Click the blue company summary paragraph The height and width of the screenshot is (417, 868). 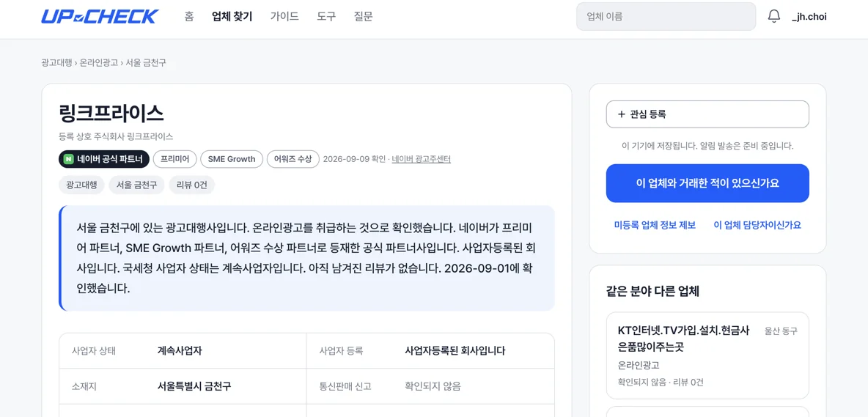coord(306,258)
